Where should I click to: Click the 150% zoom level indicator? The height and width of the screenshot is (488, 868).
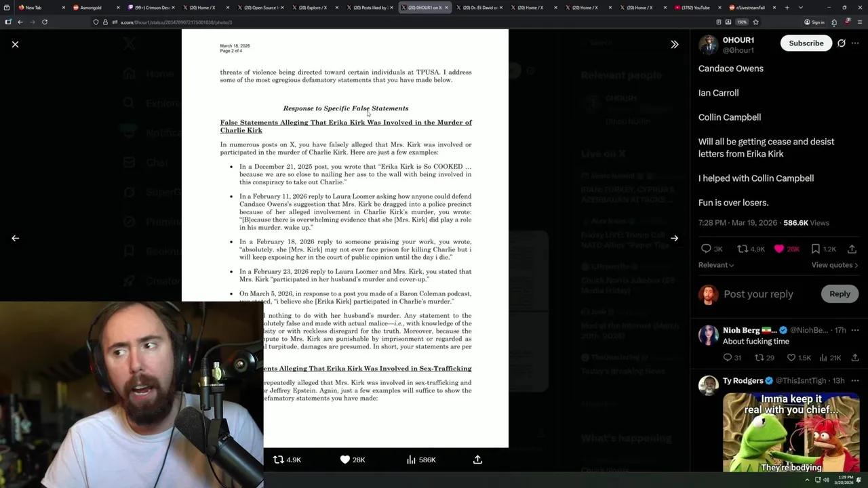point(742,22)
